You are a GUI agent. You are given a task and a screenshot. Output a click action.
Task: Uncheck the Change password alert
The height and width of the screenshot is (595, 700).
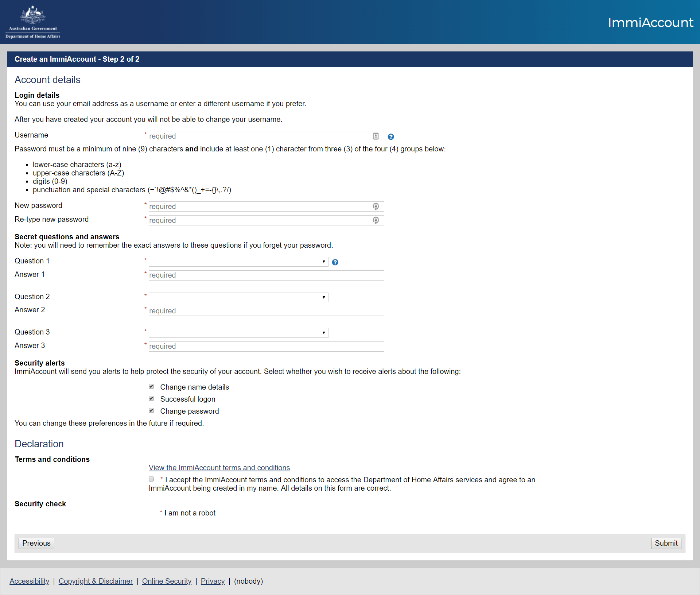[x=151, y=411]
